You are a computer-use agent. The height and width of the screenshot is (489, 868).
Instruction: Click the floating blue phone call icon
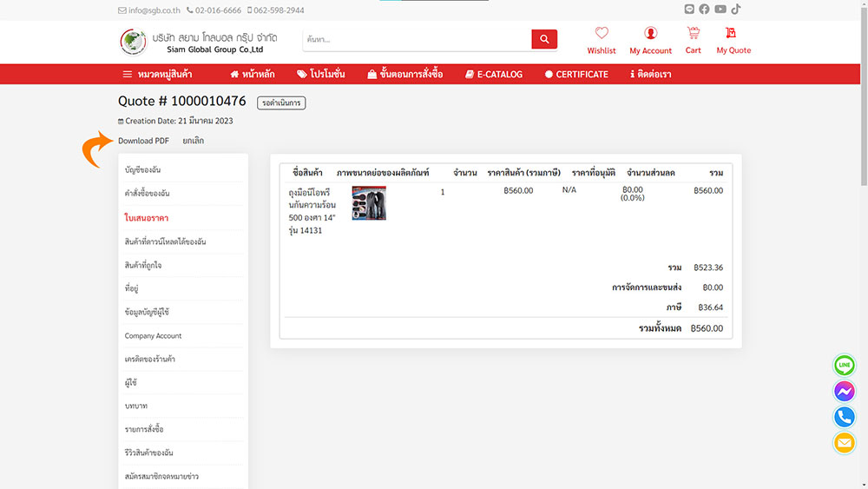(844, 417)
